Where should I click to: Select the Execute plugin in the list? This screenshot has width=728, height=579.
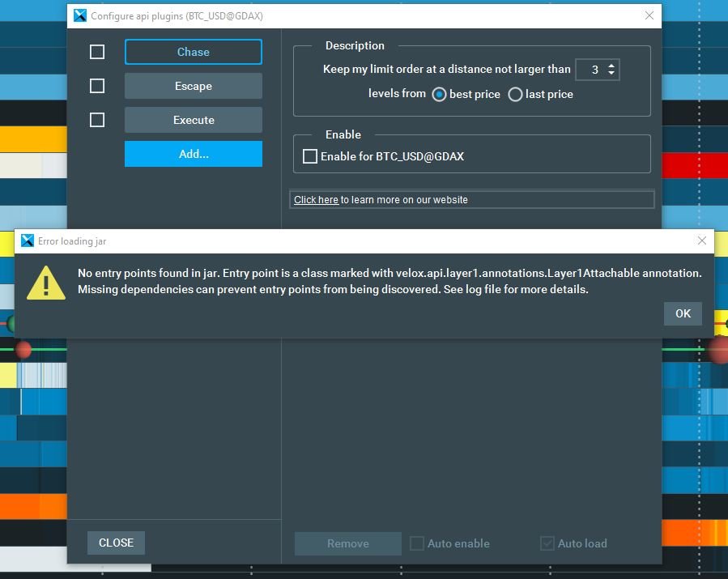click(193, 120)
